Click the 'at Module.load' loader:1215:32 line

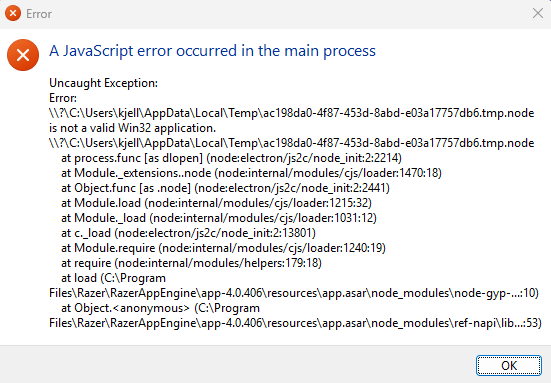click(216, 203)
